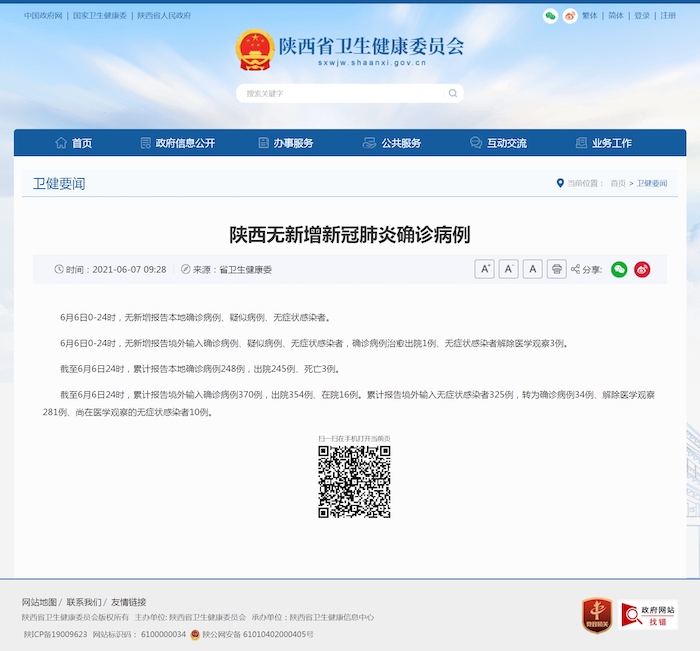This screenshot has width=700, height=651.
Task: Expand the 公共服务 nav item
Action: (x=392, y=143)
